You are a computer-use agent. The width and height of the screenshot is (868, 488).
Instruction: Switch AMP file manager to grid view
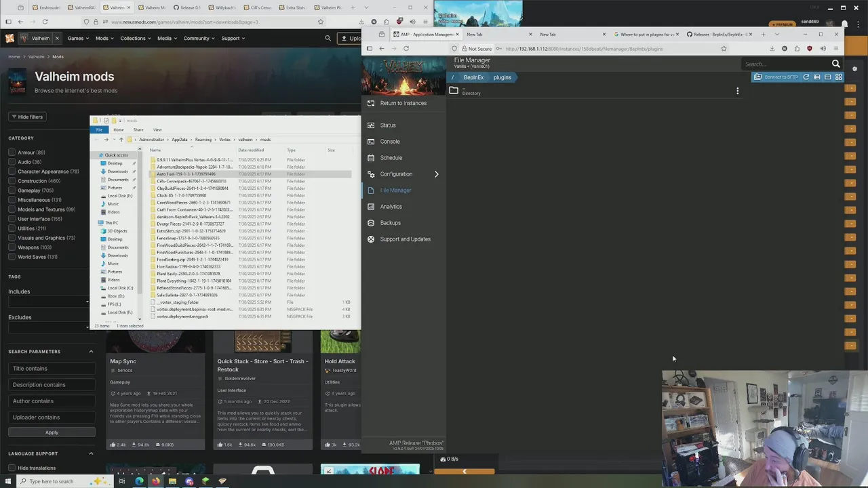pyautogui.click(x=839, y=77)
